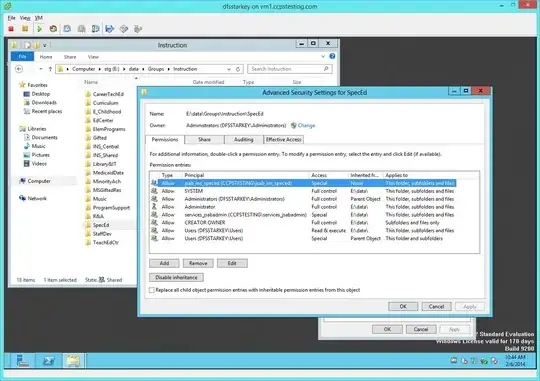Switch to the Home ribbon tab
Viewport: 540px width, 381px height.
(46, 57)
